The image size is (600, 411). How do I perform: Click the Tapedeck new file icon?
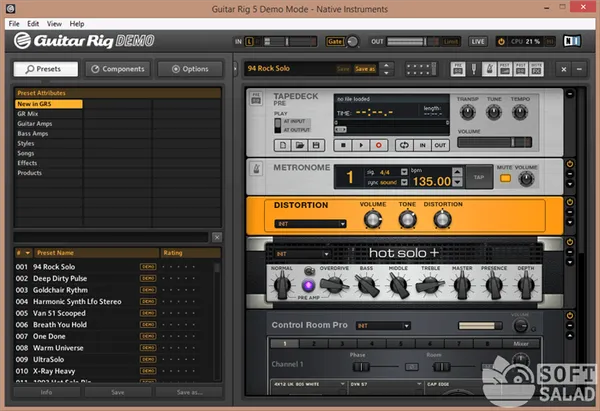point(283,145)
